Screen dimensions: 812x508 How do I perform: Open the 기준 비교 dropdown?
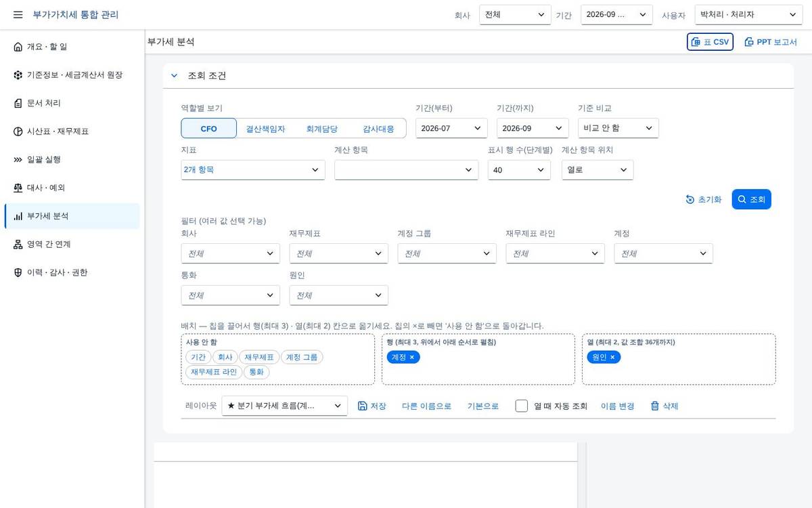[618, 128]
